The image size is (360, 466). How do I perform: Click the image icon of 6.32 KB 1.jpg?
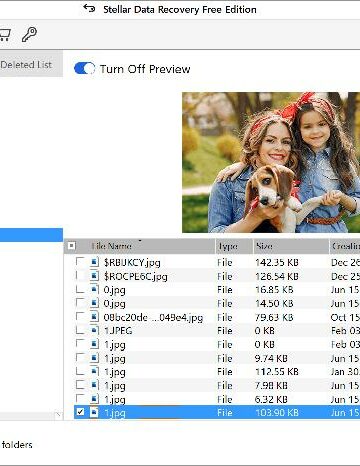(94, 399)
